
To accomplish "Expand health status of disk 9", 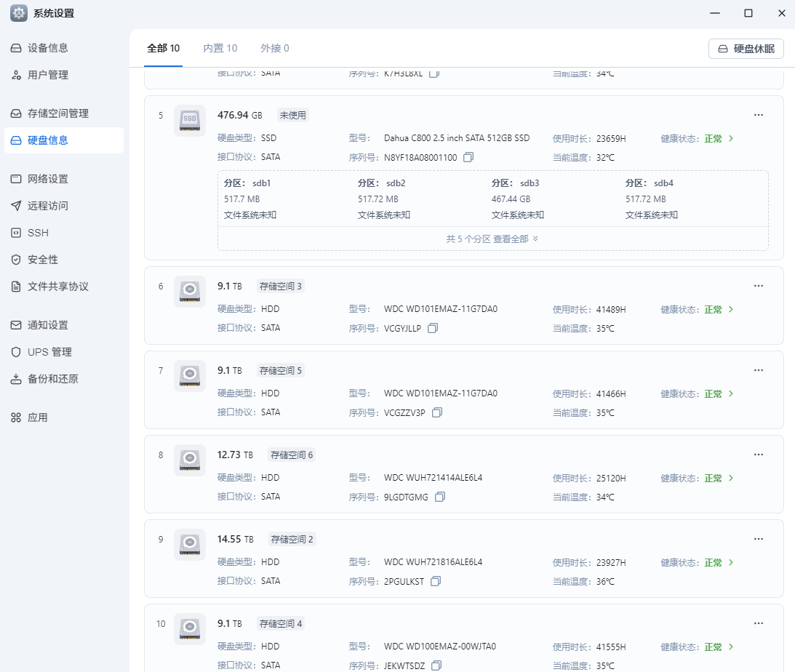I will coord(730,562).
